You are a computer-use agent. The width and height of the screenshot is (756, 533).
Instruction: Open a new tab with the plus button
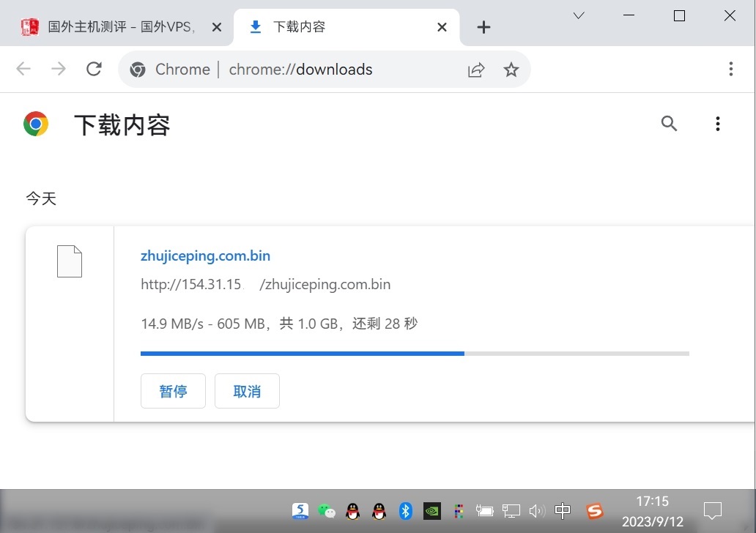coord(483,27)
